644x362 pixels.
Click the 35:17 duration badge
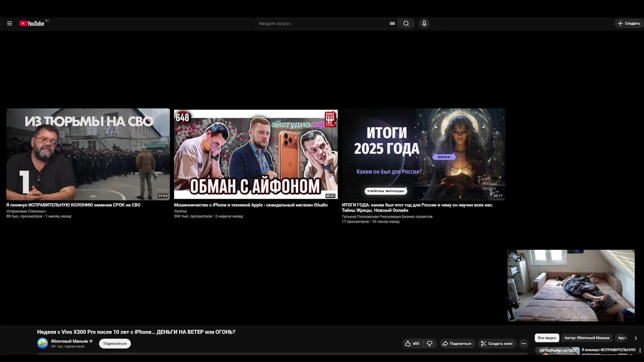tap(498, 196)
